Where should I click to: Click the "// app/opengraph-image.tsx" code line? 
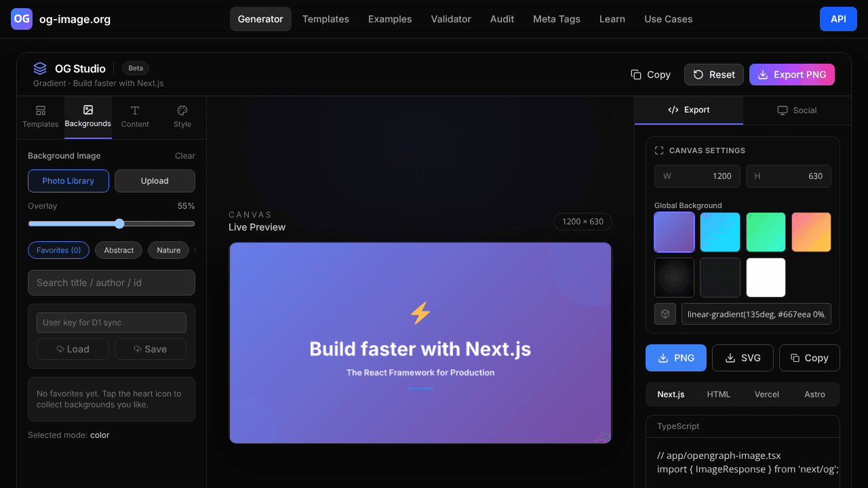click(719, 455)
